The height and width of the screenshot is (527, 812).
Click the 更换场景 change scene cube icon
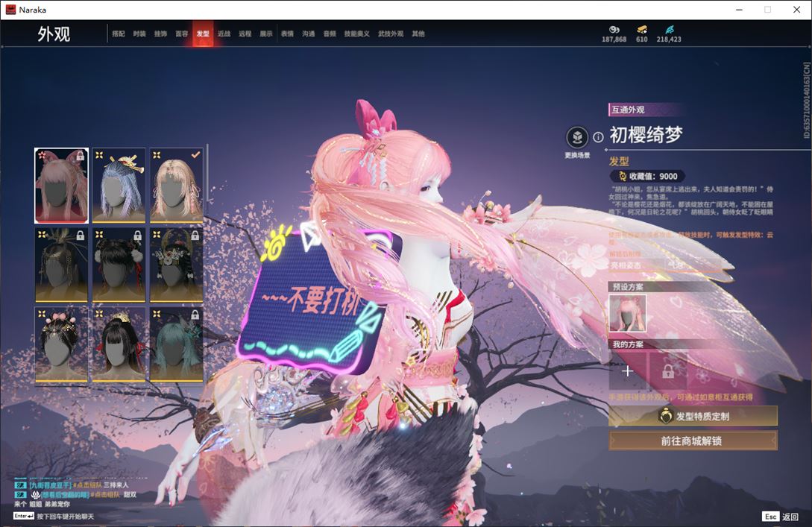(x=577, y=137)
